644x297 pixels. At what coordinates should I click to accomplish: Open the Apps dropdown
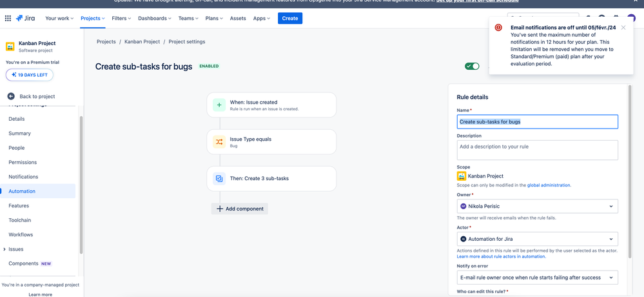[x=262, y=18]
